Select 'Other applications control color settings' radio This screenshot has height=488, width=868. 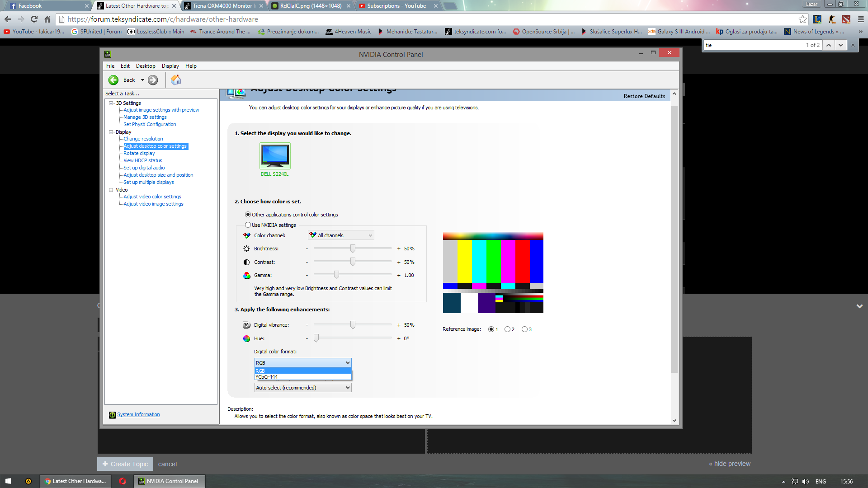[248, 215]
